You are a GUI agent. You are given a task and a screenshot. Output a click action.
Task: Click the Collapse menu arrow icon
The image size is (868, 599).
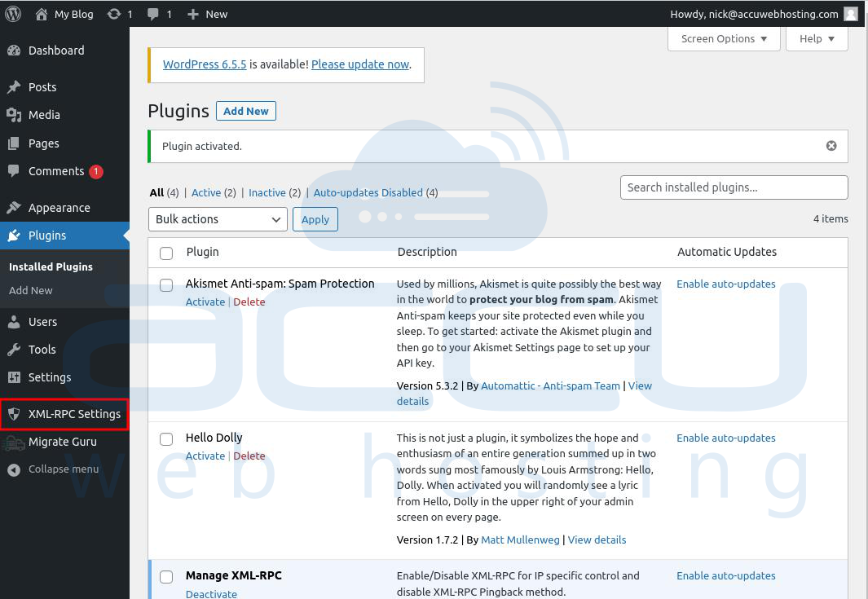[x=14, y=469]
